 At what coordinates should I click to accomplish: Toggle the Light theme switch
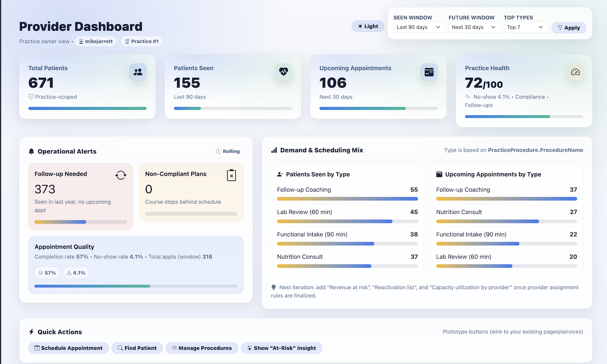368,26
